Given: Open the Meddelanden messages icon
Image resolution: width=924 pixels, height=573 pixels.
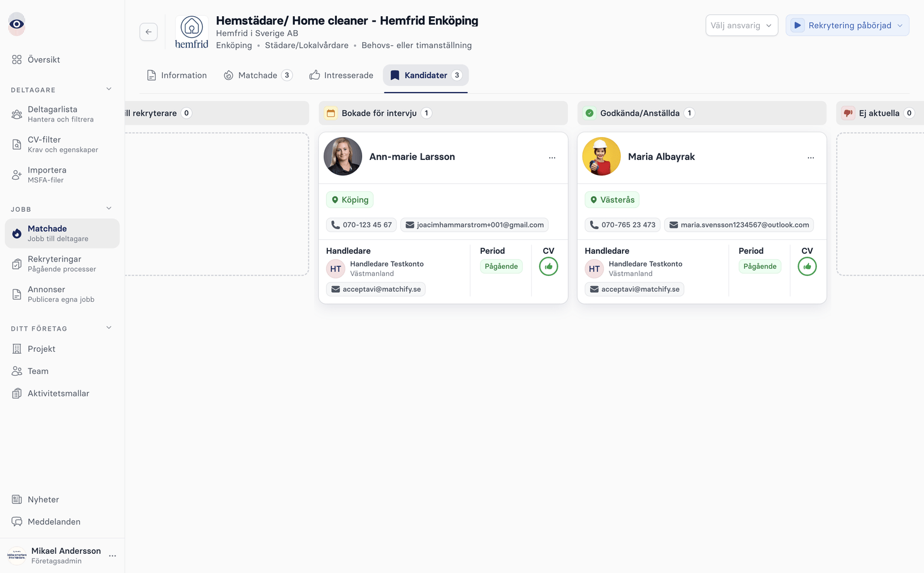Looking at the screenshot, I should click(16, 521).
